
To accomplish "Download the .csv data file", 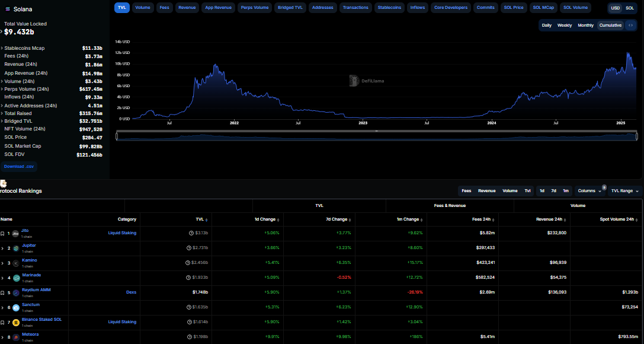I will (x=20, y=167).
